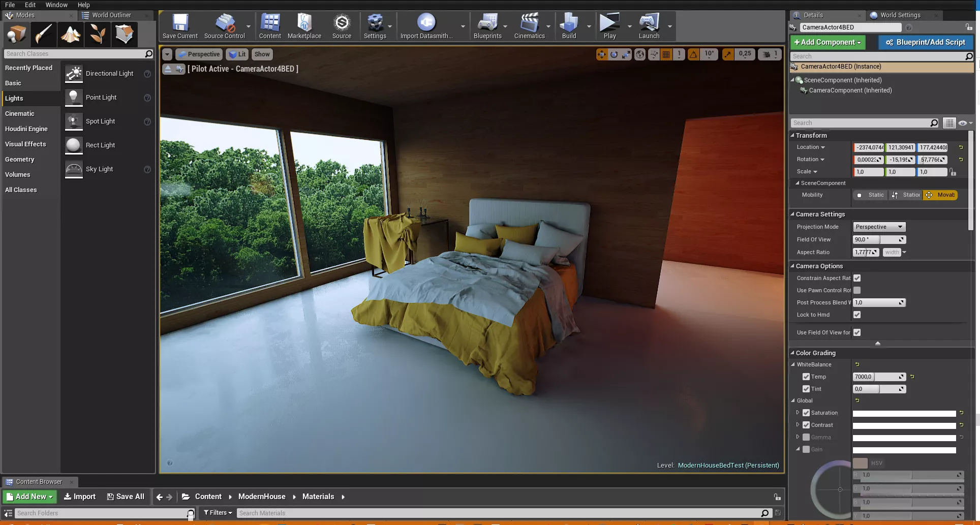Open the Add Component dropdown
Viewport: 980px width, 525px height.
click(828, 42)
